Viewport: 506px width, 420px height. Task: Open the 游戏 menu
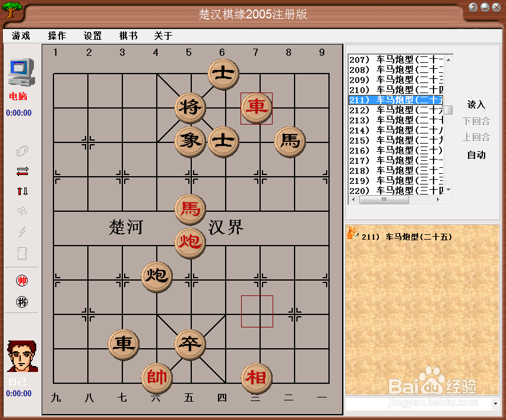20,36
